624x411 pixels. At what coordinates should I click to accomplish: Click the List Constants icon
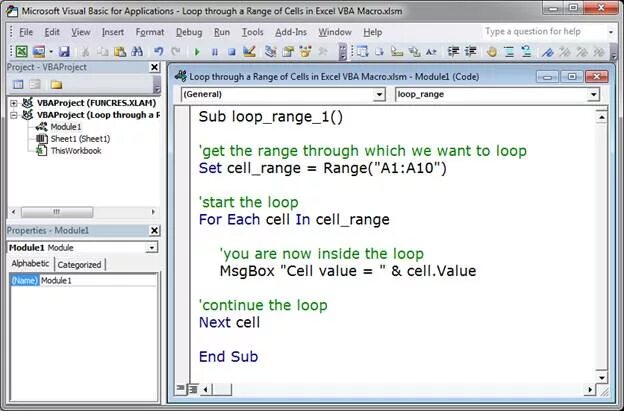coord(379,51)
